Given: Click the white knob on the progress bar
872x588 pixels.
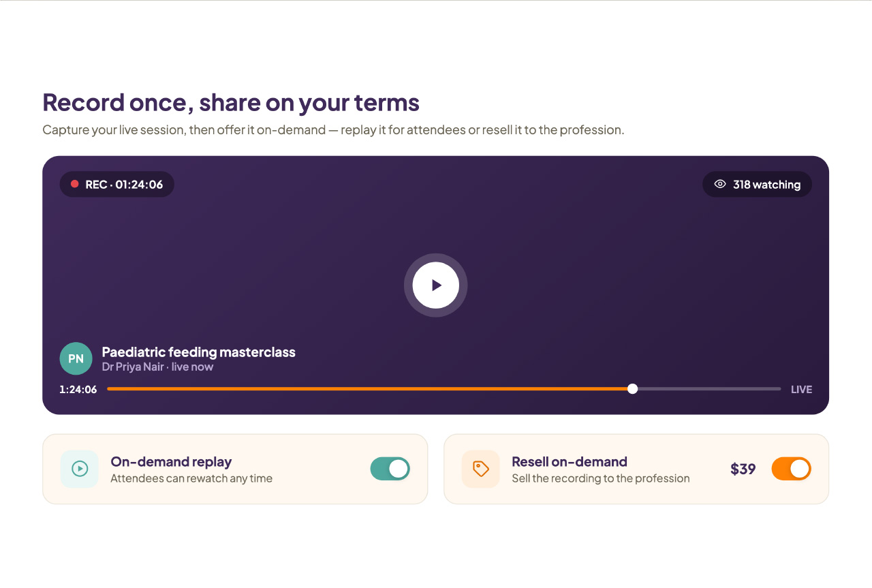Looking at the screenshot, I should coord(633,389).
